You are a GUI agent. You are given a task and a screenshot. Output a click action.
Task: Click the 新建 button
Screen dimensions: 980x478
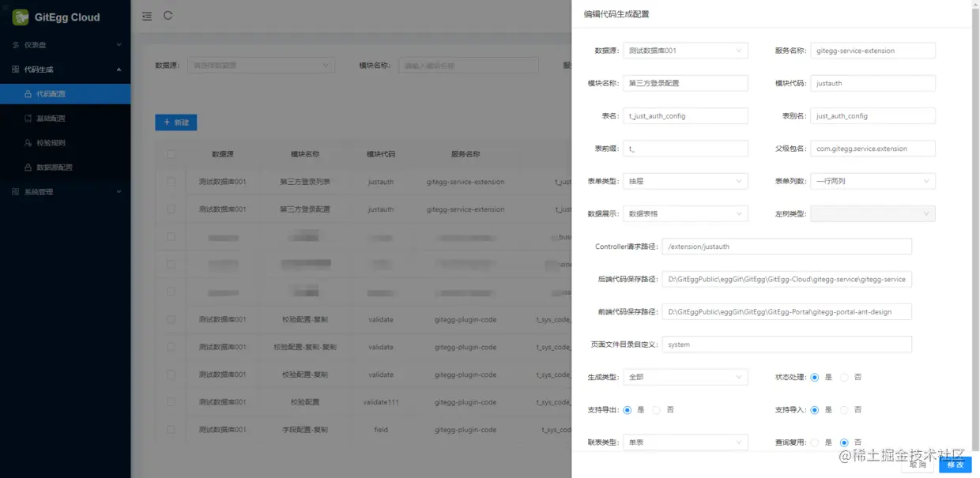click(176, 122)
